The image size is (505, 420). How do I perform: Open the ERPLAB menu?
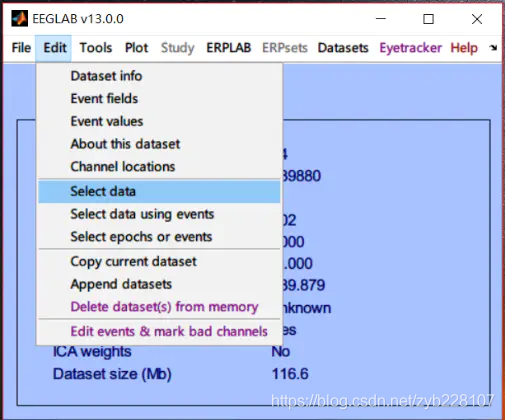coord(229,48)
